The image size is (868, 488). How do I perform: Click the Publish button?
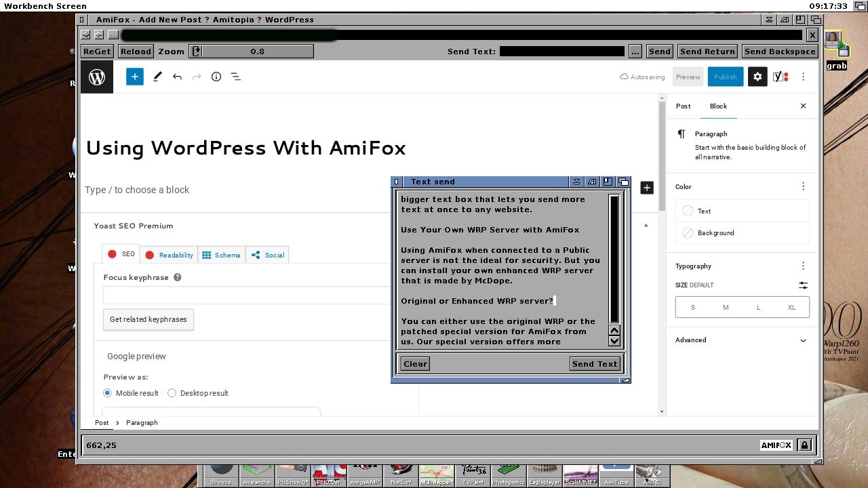click(x=725, y=77)
